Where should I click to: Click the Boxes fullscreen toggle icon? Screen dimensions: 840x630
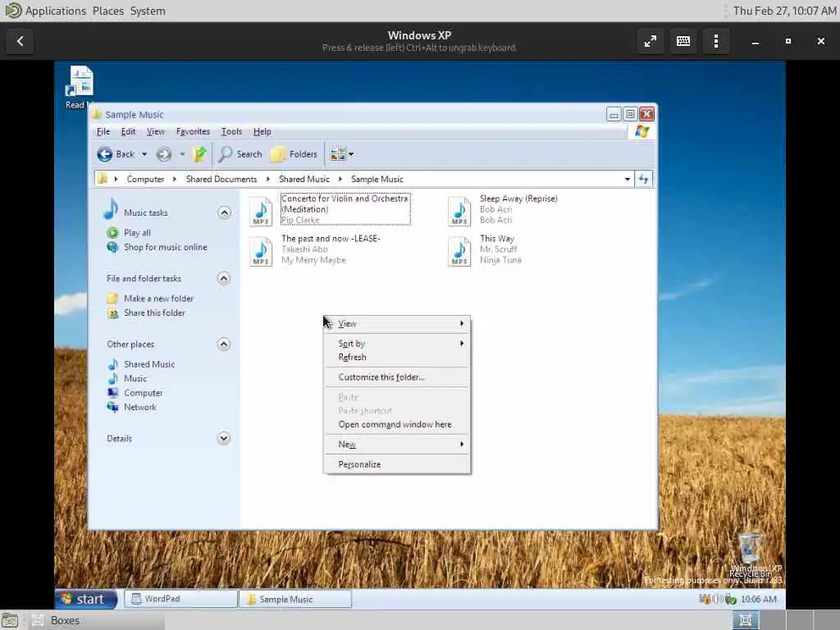651,41
